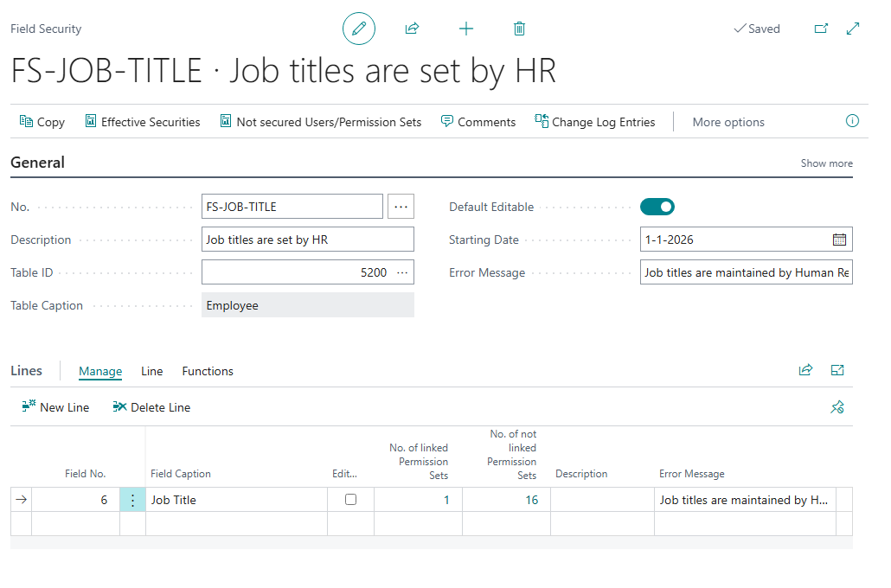Viewport: 891px width, 588px height.
Task: Click the Lines expand-to-focus icon
Action: (x=837, y=370)
